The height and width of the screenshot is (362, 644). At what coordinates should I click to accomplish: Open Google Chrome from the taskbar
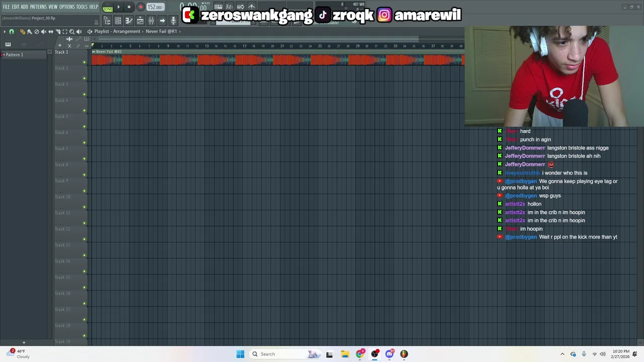[360, 354]
